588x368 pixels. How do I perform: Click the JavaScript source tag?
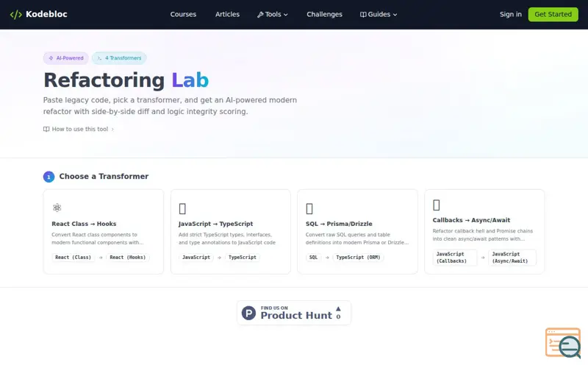196,258
